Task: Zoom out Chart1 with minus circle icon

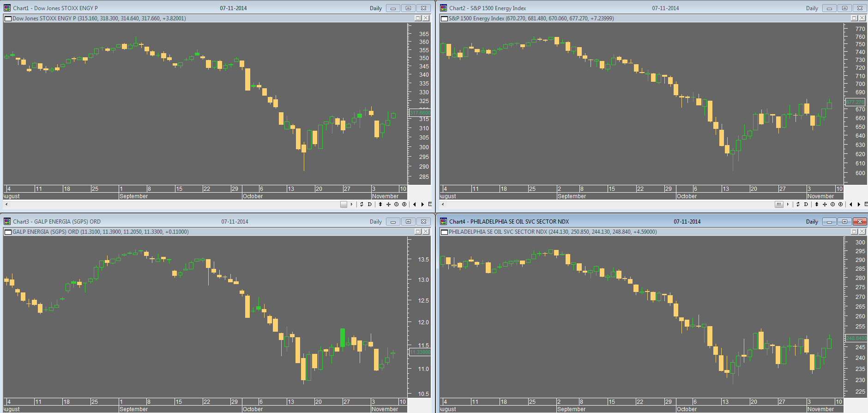Action: point(396,204)
